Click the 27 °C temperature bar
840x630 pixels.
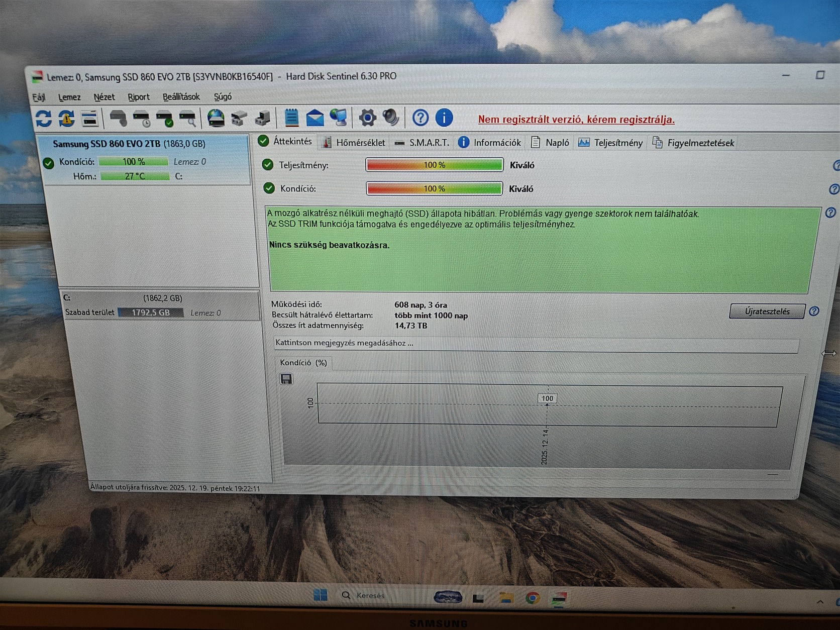coord(135,176)
